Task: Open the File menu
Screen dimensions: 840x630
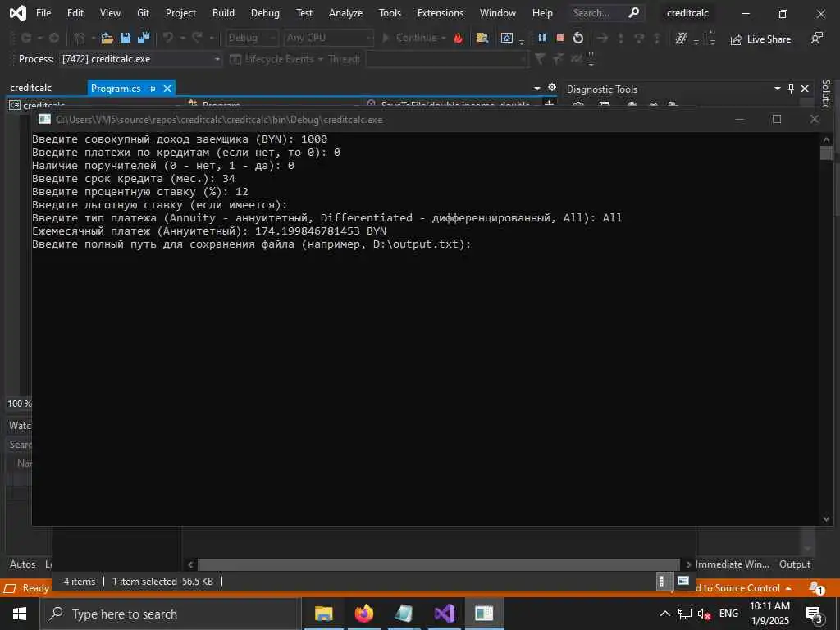Action: click(43, 13)
